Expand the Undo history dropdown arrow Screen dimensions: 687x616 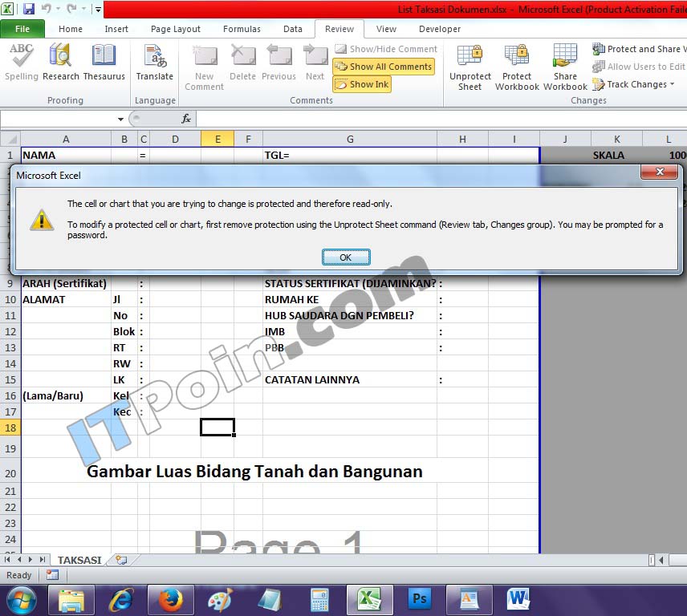point(58,8)
